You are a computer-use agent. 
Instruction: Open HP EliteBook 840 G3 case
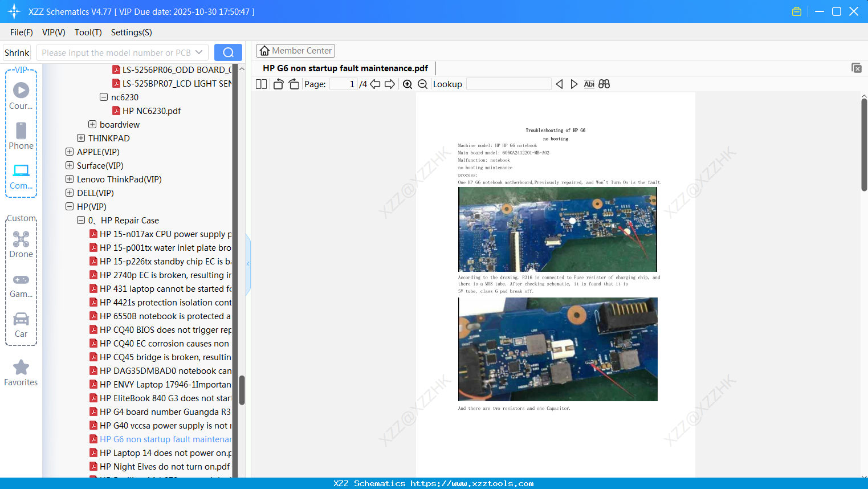tap(160, 398)
